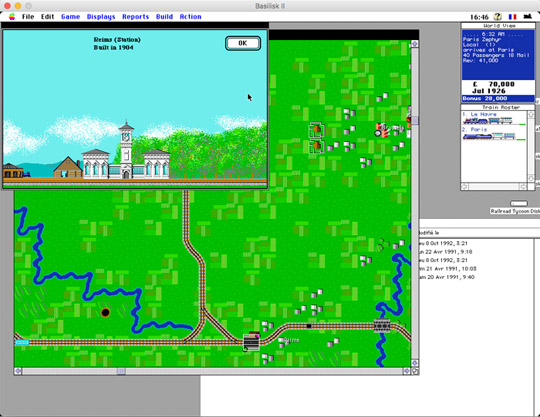
Task: Click the help balloon icon in menu bar
Action: coord(497,17)
